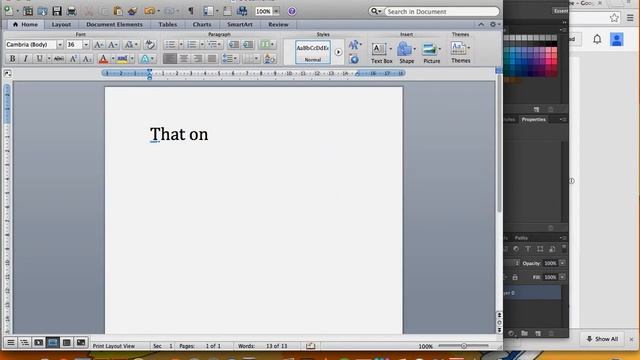Click the Clear Formatting icon
Screen dimensions: 640x360
150,44
